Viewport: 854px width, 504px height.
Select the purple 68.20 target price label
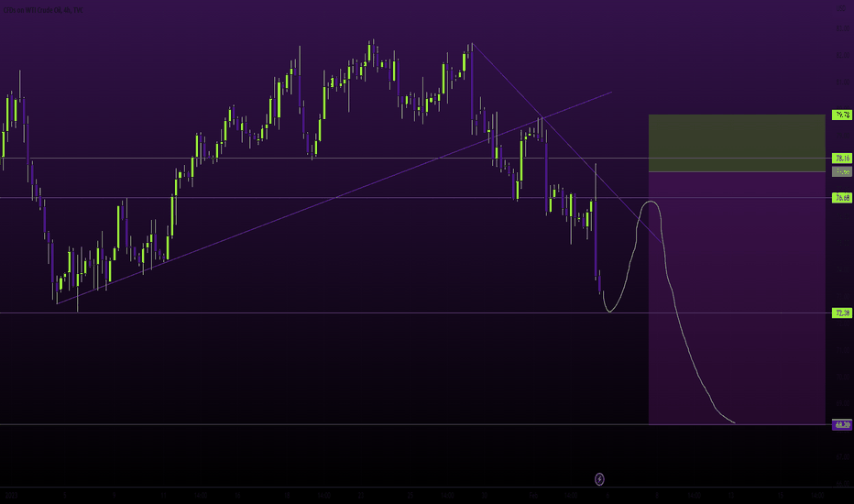pyautogui.click(x=842, y=424)
